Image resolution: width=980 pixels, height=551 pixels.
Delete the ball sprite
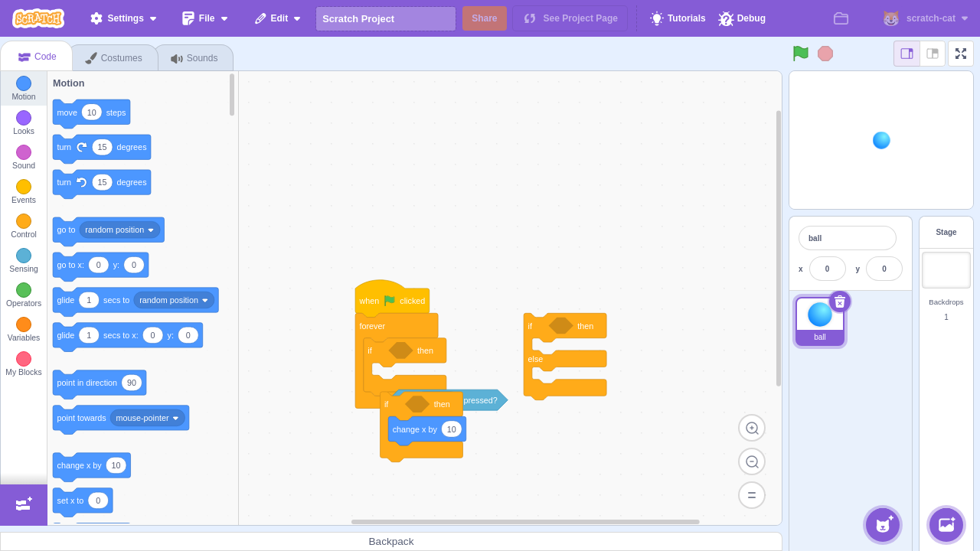(840, 302)
